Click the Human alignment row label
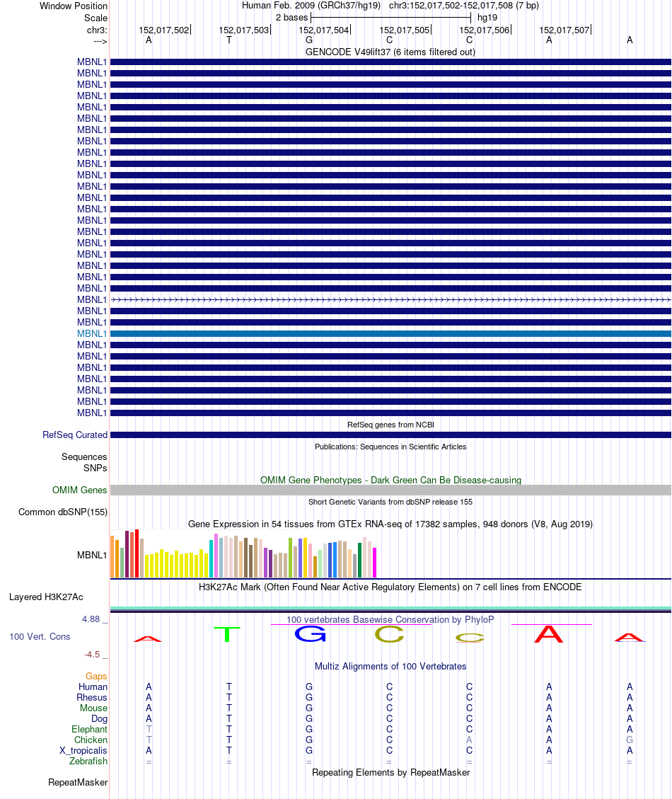 coord(93,687)
